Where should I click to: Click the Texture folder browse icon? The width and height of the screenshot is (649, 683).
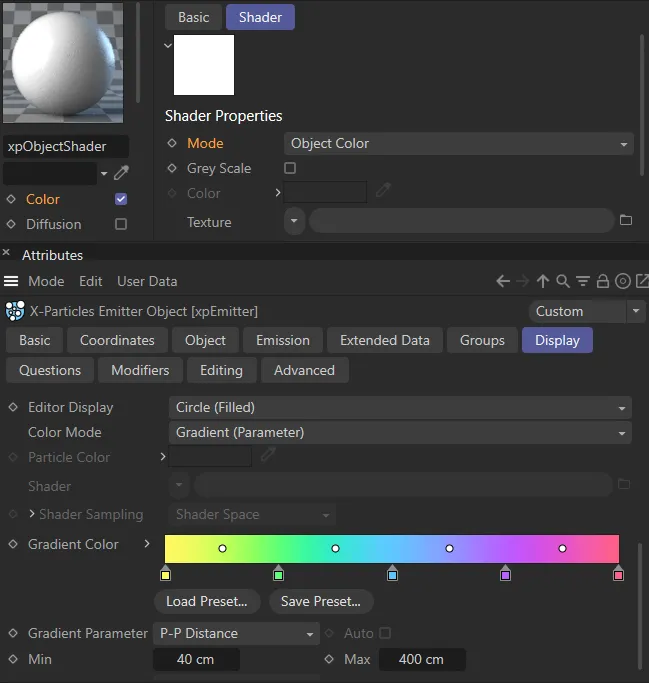point(626,220)
